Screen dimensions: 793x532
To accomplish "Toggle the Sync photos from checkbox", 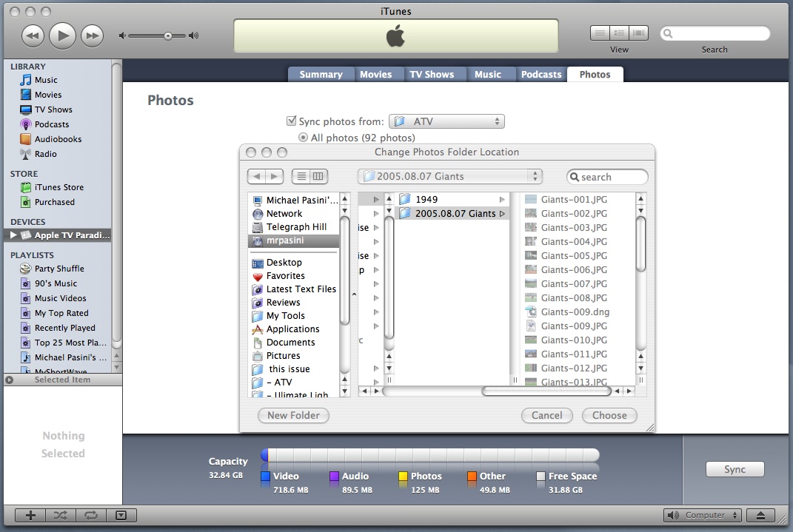I will coord(291,121).
